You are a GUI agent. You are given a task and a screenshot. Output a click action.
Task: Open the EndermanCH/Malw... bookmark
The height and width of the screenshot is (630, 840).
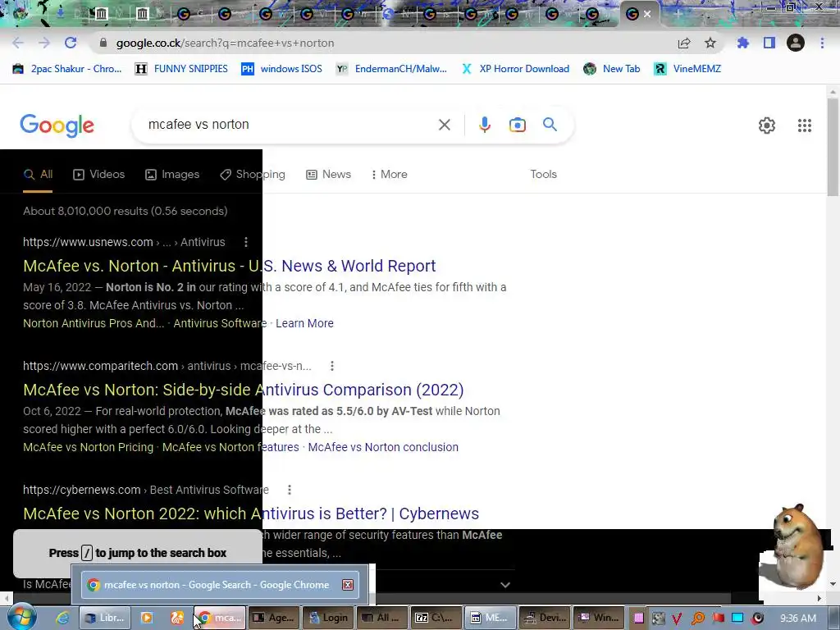(x=391, y=69)
